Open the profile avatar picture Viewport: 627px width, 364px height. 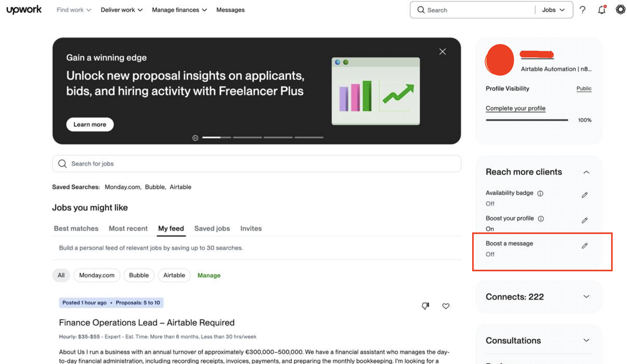[499, 60]
